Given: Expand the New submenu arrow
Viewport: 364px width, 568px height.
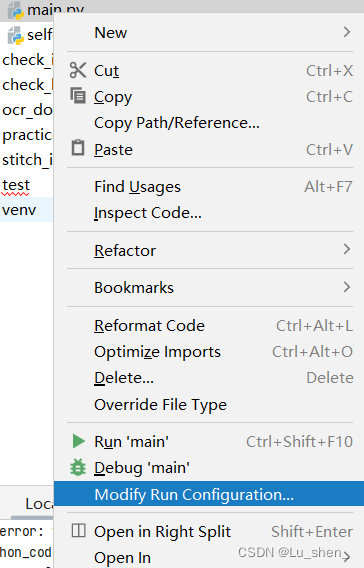Looking at the screenshot, I should point(347,32).
